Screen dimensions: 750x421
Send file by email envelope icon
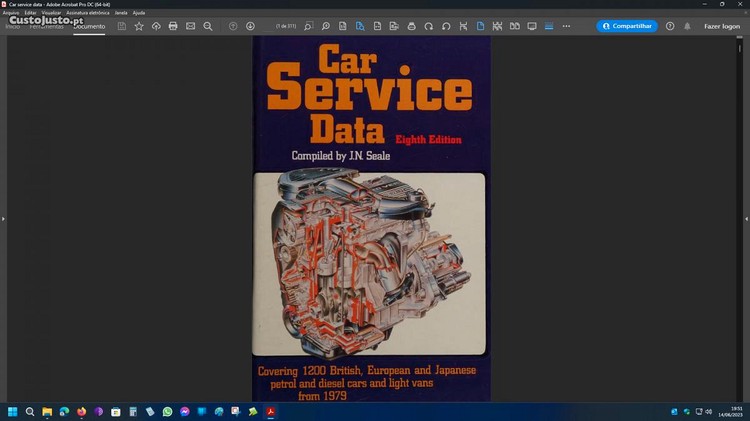coord(190,26)
